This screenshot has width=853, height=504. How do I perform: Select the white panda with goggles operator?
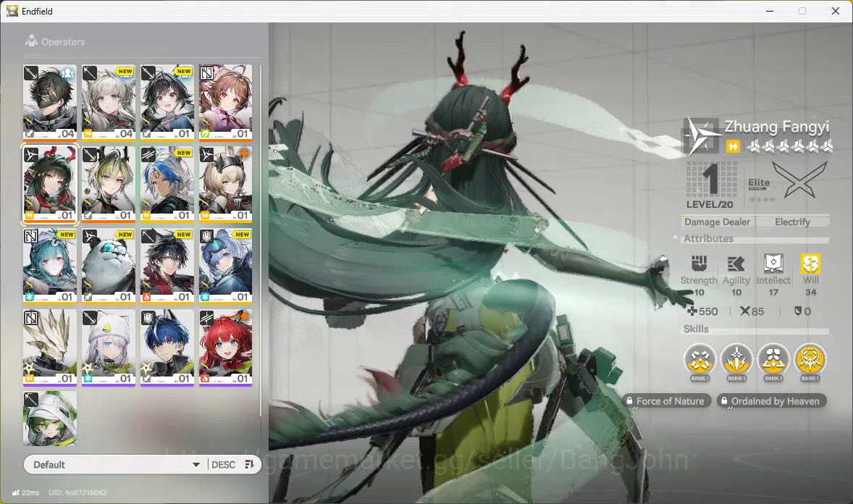tap(109, 266)
